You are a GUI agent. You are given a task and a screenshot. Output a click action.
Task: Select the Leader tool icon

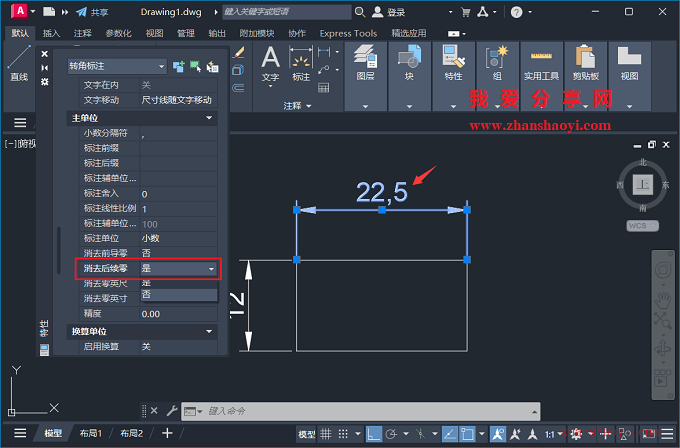click(324, 69)
